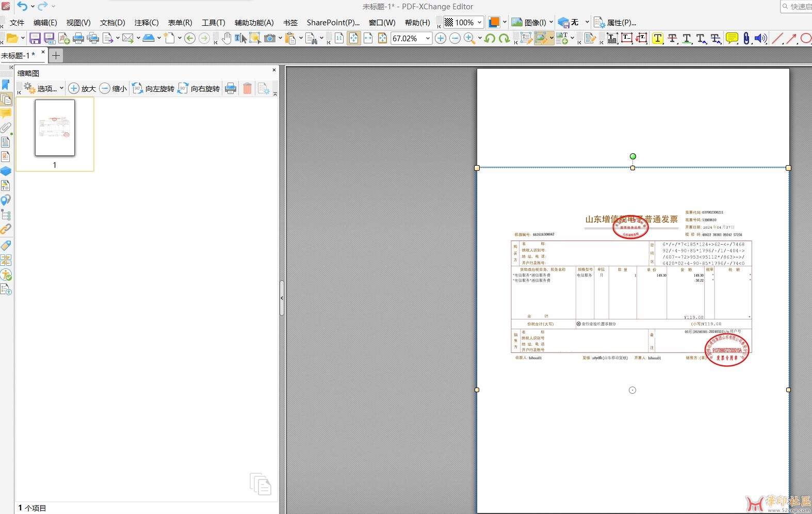
Task: Open the 编辑(E) menu
Action: tap(45, 23)
